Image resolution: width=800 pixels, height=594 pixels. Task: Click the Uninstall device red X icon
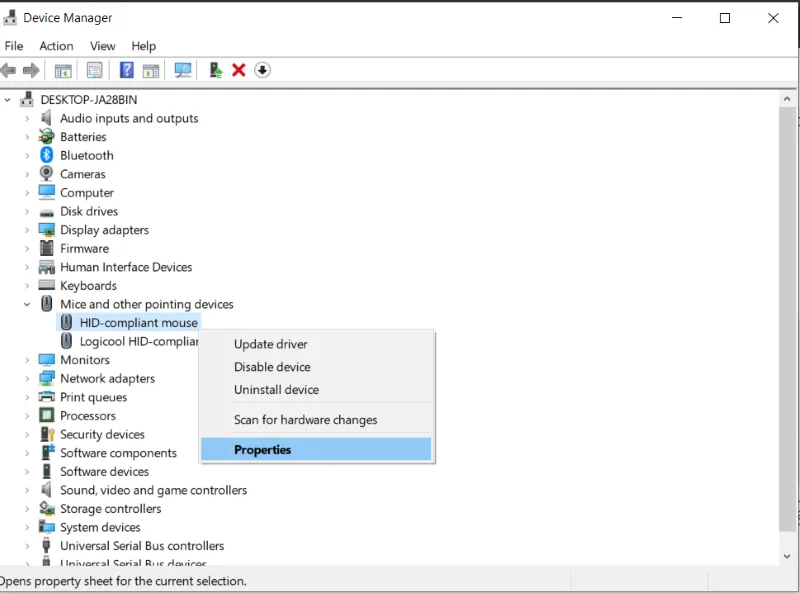tap(239, 69)
